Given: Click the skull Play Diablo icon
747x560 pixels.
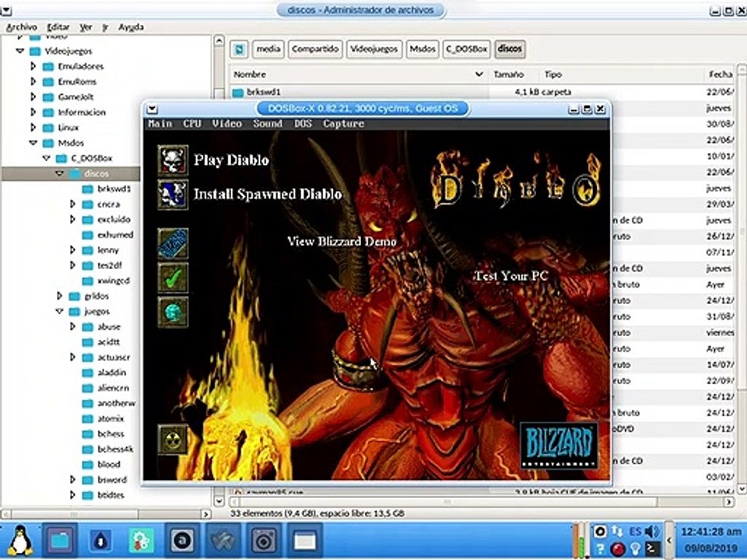Looking at the screenshot, I should (173, 160).
